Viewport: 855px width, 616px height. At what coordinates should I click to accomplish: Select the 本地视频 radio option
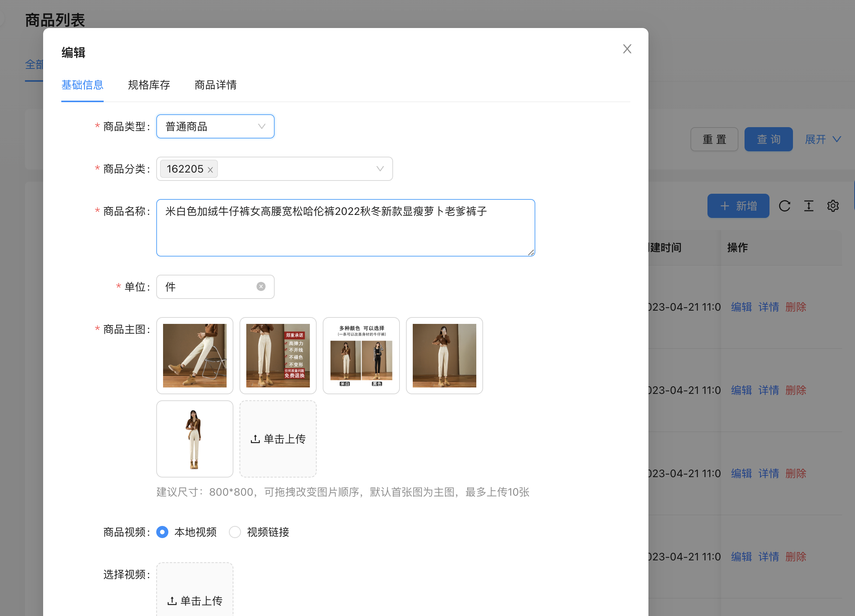tap(162, 532)
